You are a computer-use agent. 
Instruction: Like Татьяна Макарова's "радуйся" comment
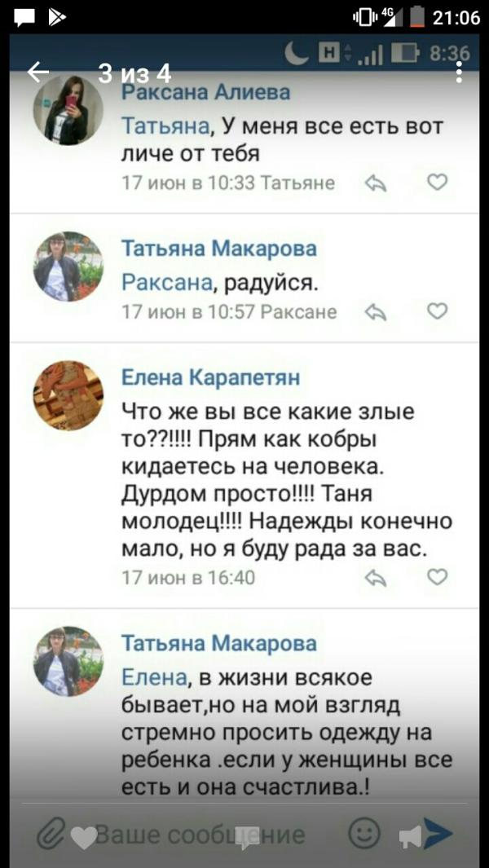(x=438, y=311)
